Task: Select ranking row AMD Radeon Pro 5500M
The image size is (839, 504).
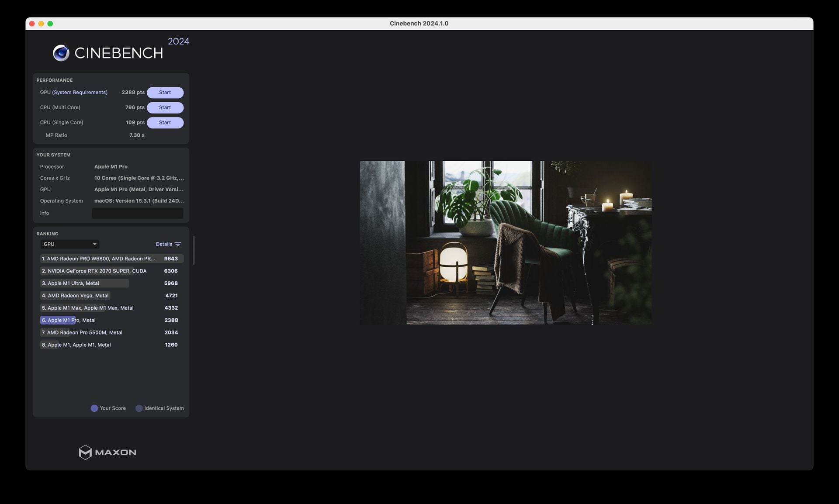Action: coord(111,332)
